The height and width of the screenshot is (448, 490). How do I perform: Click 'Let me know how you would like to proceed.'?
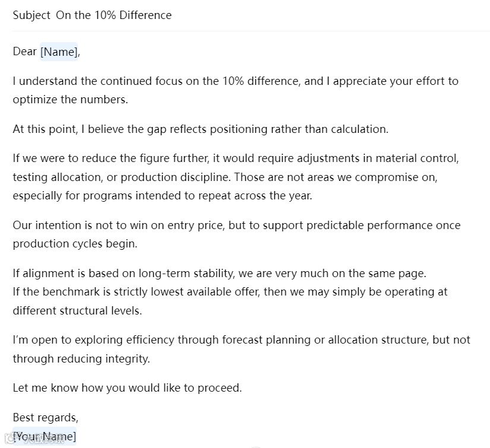(x=127, y=388)
